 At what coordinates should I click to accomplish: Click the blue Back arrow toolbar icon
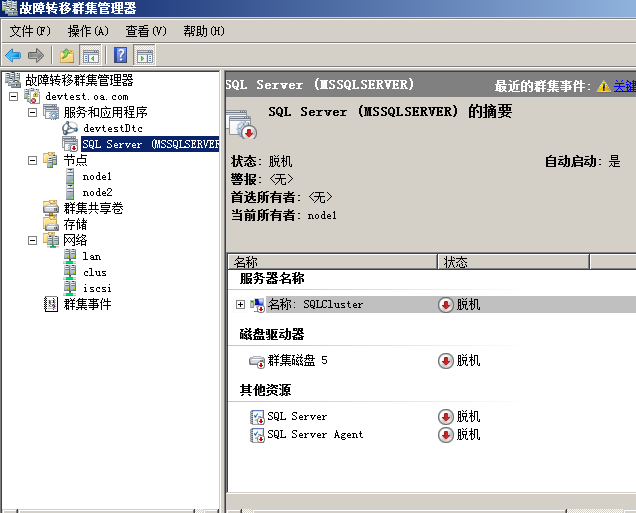pyautogui.click(x=13, y=55)
